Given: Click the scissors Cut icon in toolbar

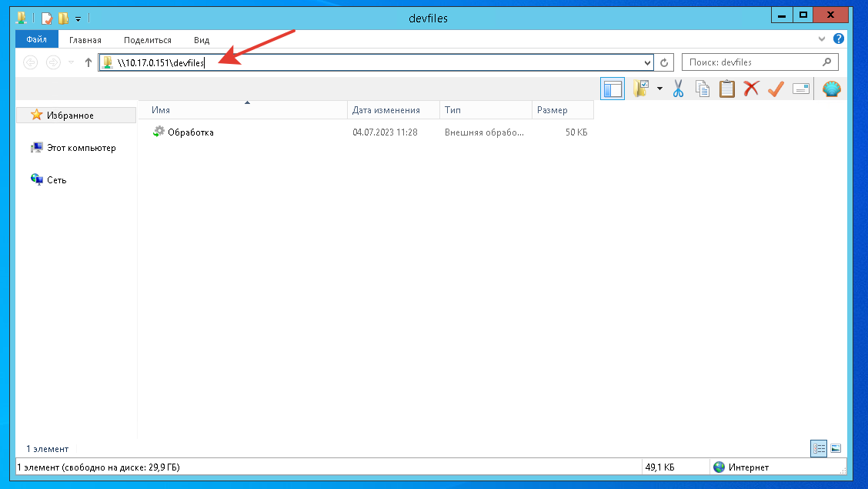Looking at the screenshot, I should click(678, 89).
